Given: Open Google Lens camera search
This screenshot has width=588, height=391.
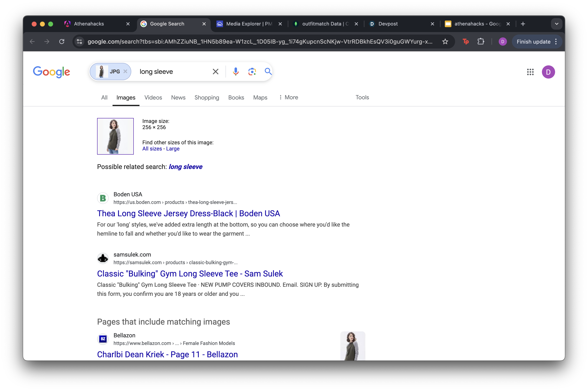Looking at the screenshot, I should (x=252, y=72).
